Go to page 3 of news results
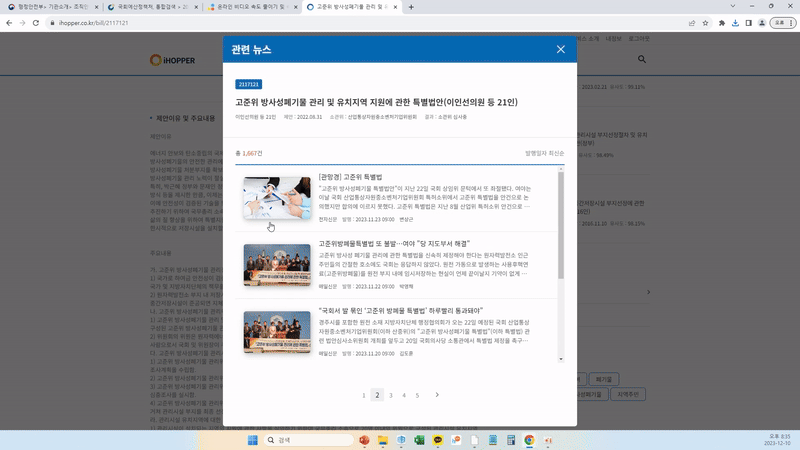The image size is (800, 450). coord(390,395)
